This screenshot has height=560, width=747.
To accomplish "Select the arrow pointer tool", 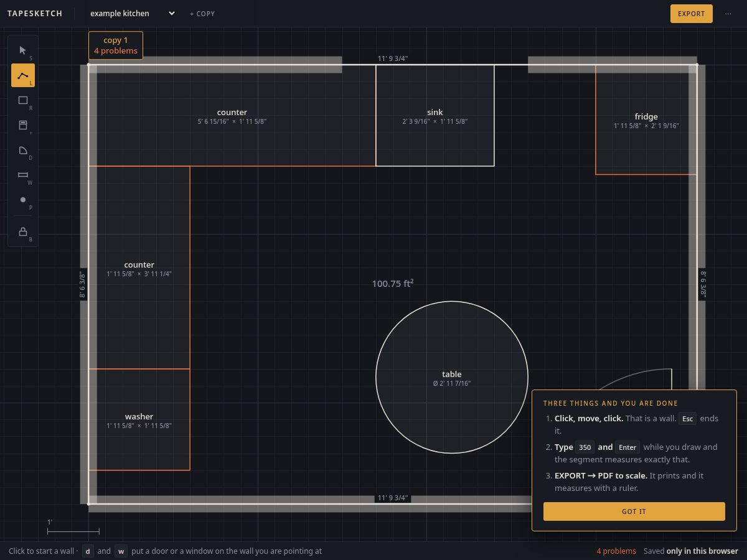I will [x=23, y=50].
